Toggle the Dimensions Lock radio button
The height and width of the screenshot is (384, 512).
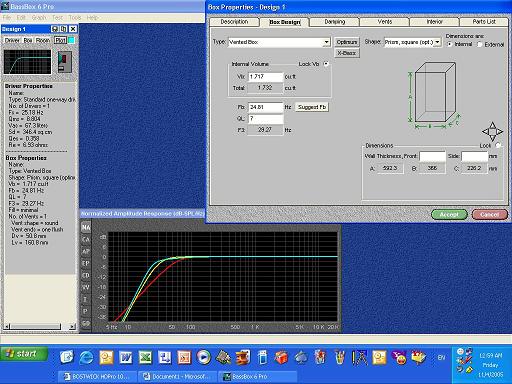coord(498,145)
